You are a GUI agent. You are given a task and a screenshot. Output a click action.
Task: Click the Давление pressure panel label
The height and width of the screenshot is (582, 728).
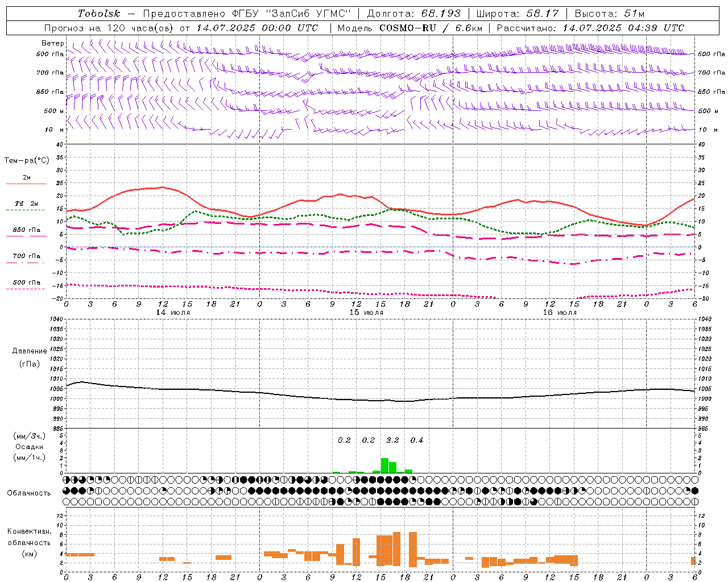click(30, 351)
